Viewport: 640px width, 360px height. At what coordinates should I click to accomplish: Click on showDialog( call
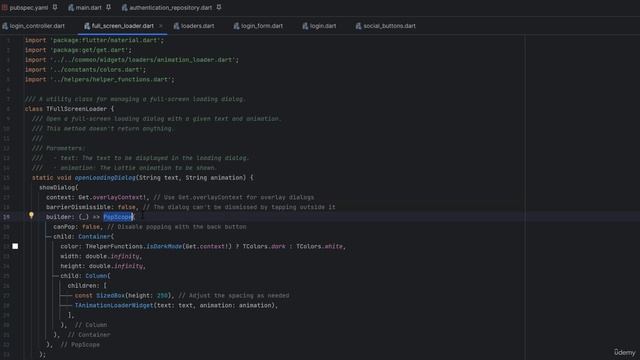59,187
